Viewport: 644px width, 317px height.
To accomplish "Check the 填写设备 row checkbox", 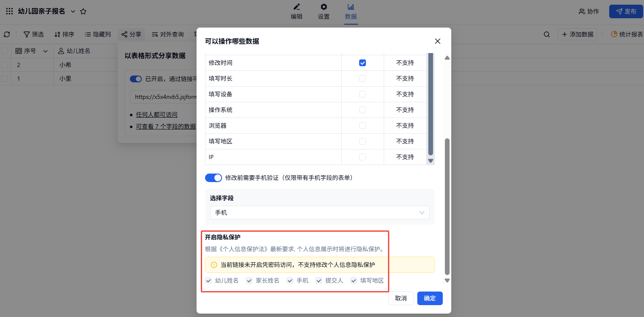I will pos(363,94).
